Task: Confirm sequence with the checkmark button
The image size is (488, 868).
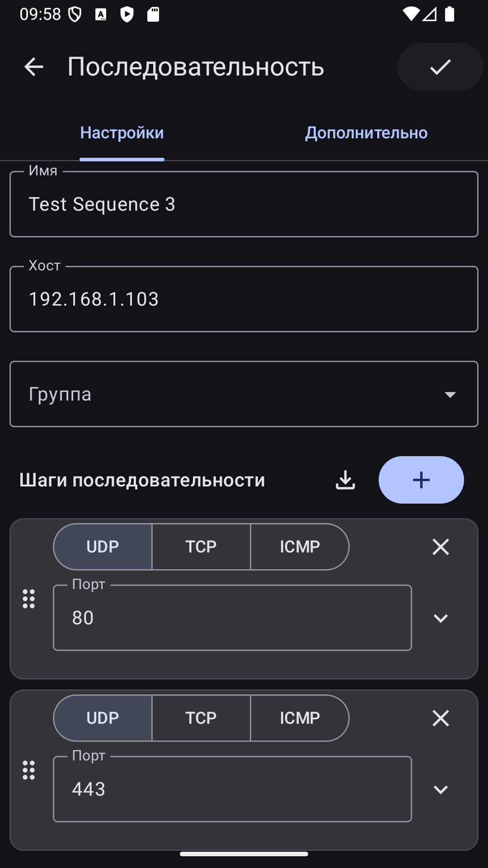Action: coord(440,67)
